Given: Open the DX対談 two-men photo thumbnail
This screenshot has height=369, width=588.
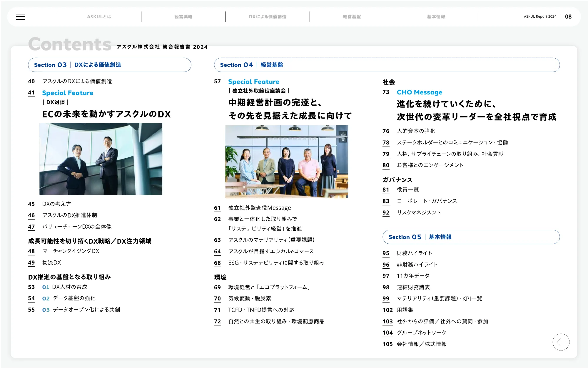Looking at the screenshot, I should [101, 159].
